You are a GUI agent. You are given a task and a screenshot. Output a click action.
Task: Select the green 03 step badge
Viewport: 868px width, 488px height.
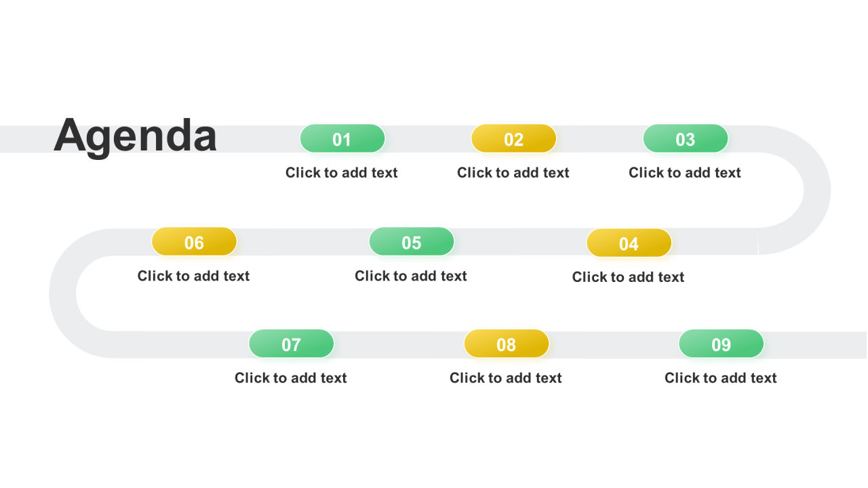pyautogui.click(x=686, y=139)
